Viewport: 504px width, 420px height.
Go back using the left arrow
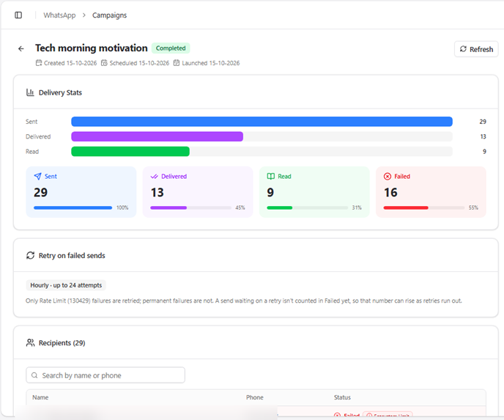click(21, 48)
